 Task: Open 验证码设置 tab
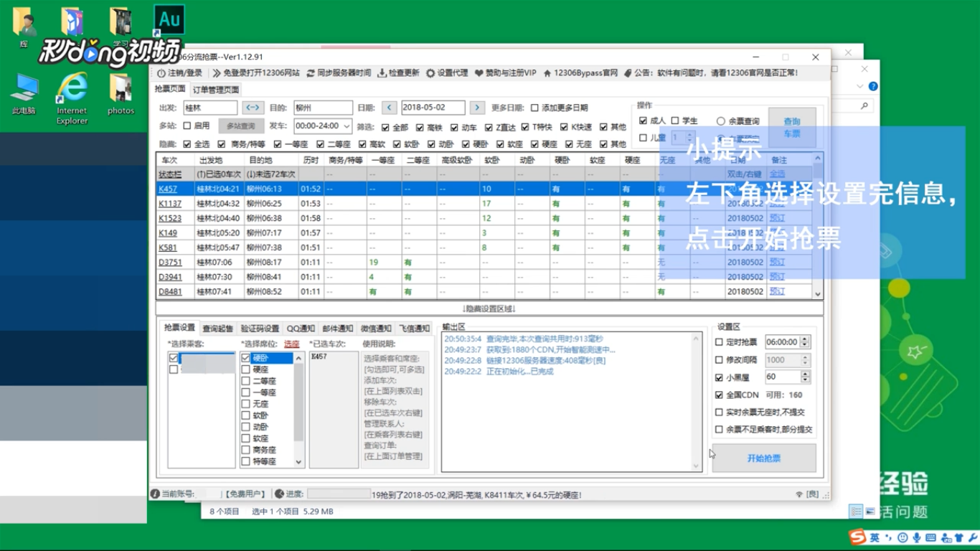260,329
